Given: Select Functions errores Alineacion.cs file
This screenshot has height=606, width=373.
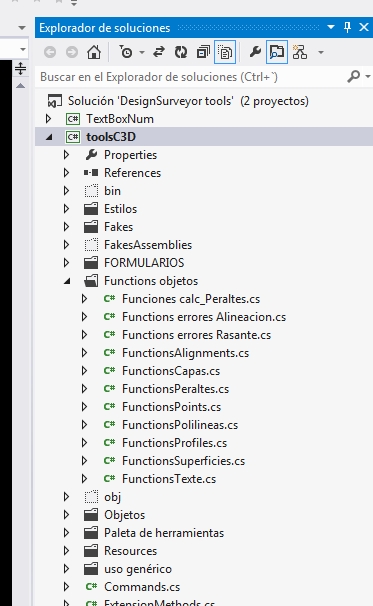Looking at the screenshot, I should 204,317.
